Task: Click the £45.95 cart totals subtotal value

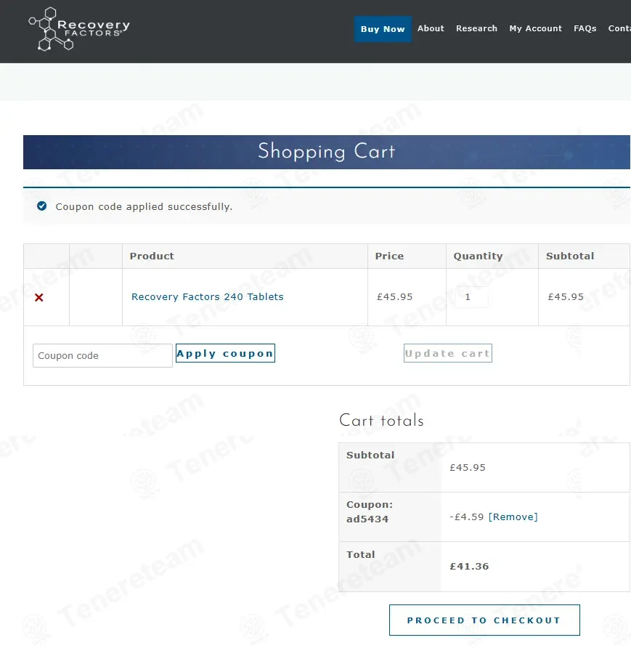Action: click(x=468, y=468)
